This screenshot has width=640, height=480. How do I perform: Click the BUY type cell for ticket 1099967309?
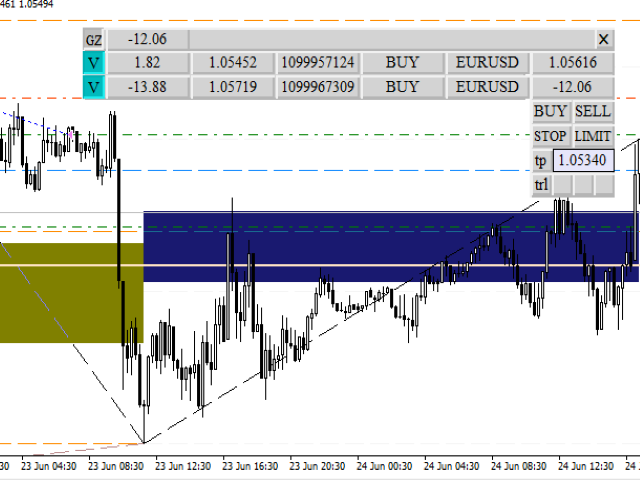[x=403, y=87]
